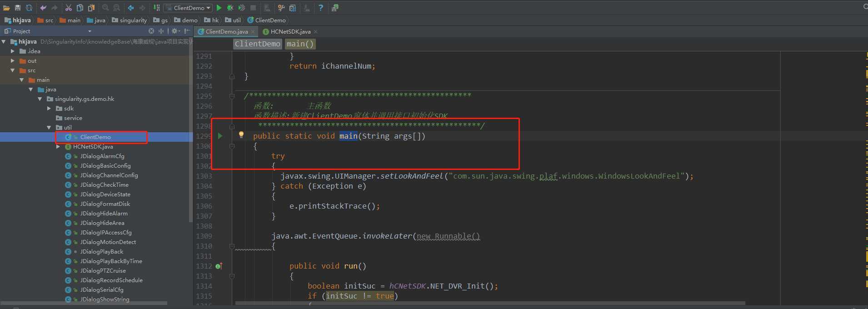Expand the HCNetSDK.java tree node

point(58,146)
